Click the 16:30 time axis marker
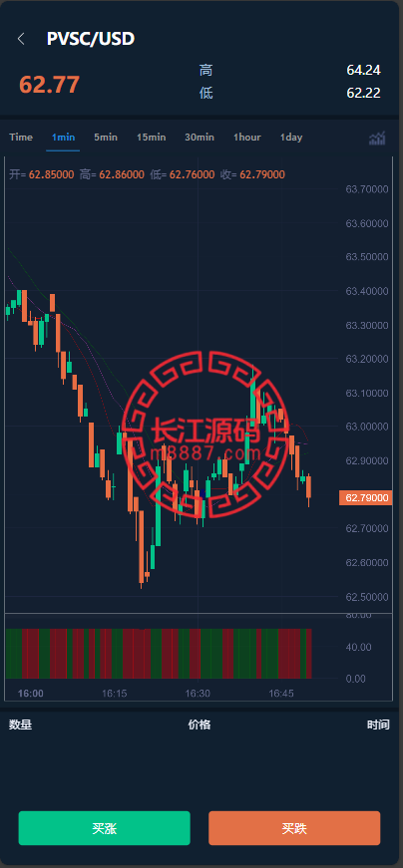This screenshot has height=868, width=403. click(198, 693)
